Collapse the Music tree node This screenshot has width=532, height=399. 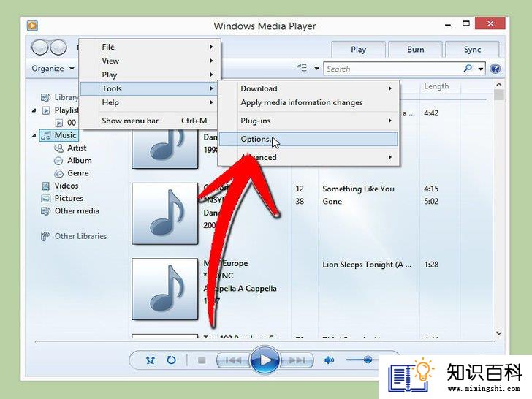34,135
